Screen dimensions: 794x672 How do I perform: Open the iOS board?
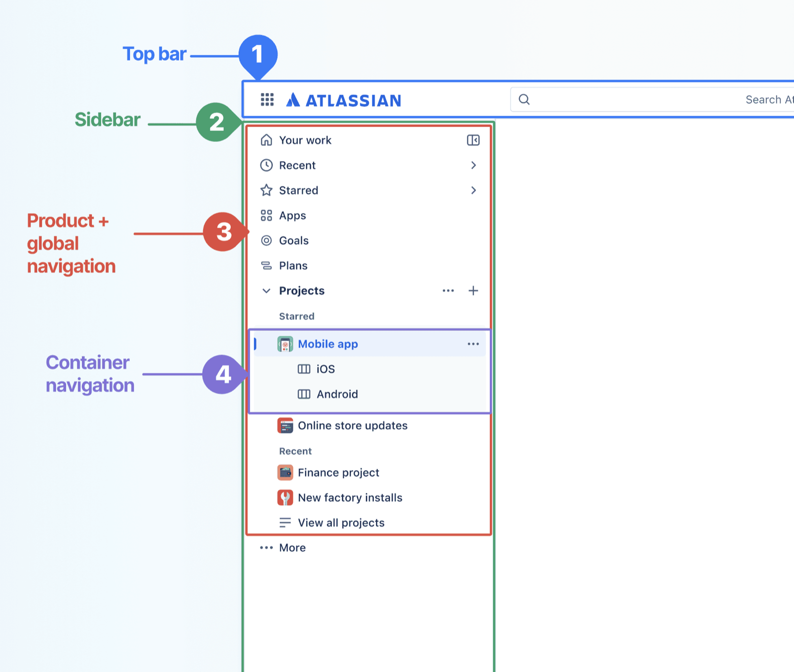pos(326,369)
